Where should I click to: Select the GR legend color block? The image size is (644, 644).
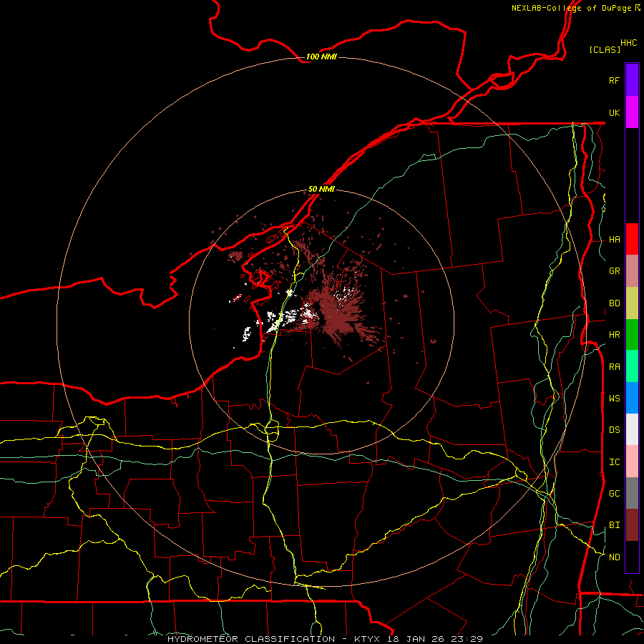632,271
